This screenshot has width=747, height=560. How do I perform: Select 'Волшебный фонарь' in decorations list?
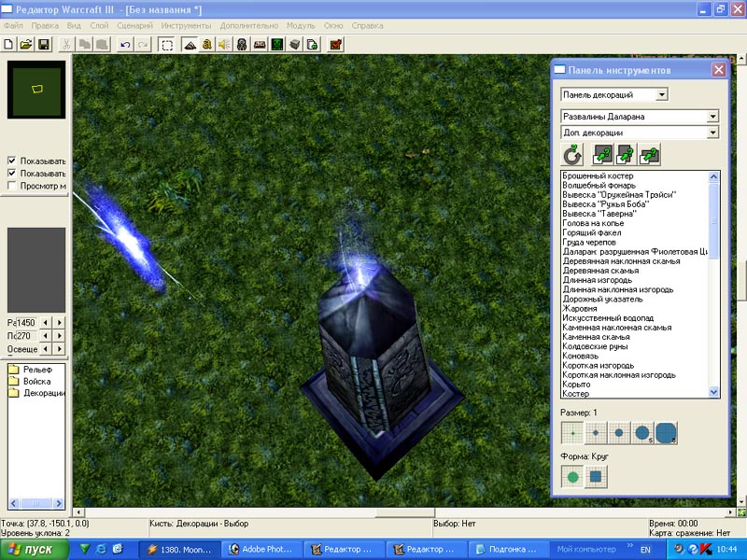tap(599, 185)
